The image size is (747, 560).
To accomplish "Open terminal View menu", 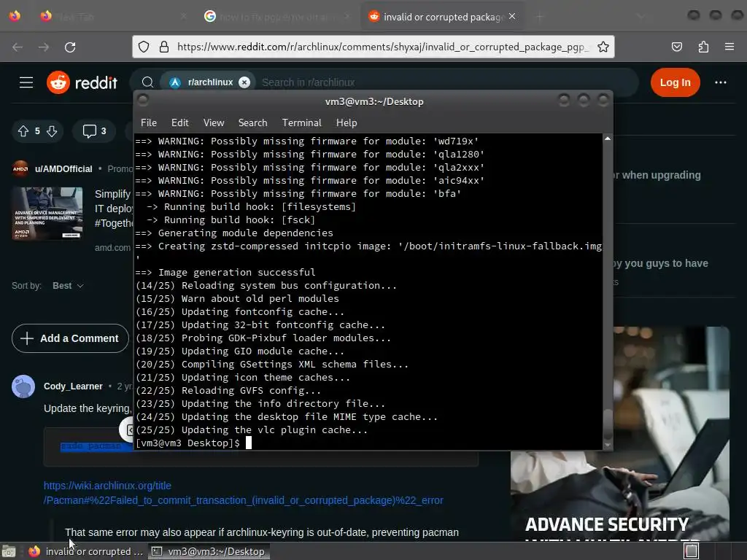I will click(x=214, y=122).
